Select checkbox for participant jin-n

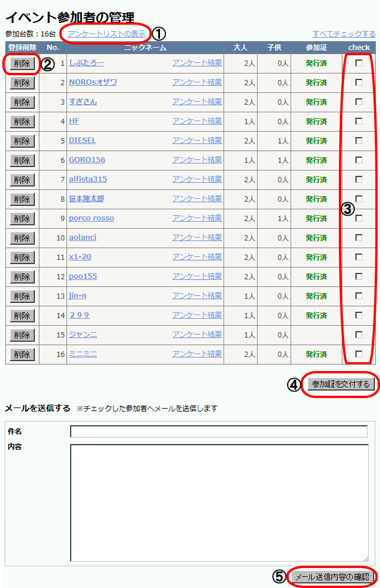[359, 296]
